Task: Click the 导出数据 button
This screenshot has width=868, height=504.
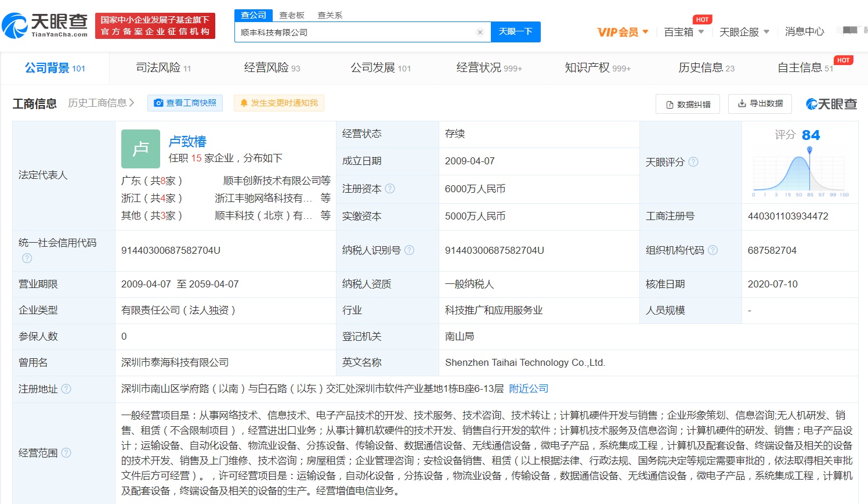Action: 760,103
